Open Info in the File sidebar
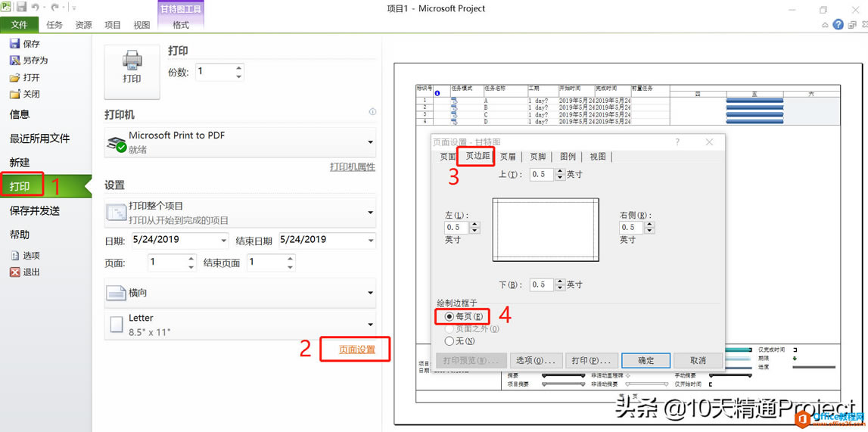The image size is (868, 432). point(20,114)
